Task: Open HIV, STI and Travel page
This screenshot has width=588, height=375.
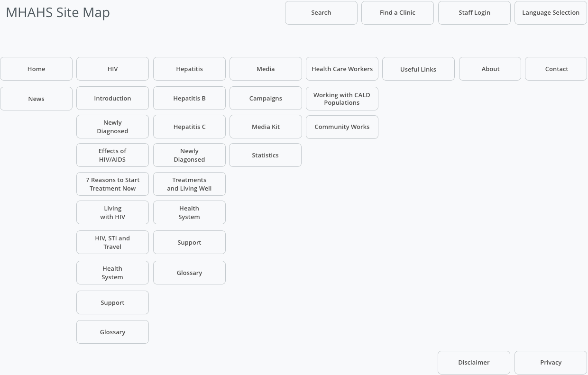Action: click(112, 242)
